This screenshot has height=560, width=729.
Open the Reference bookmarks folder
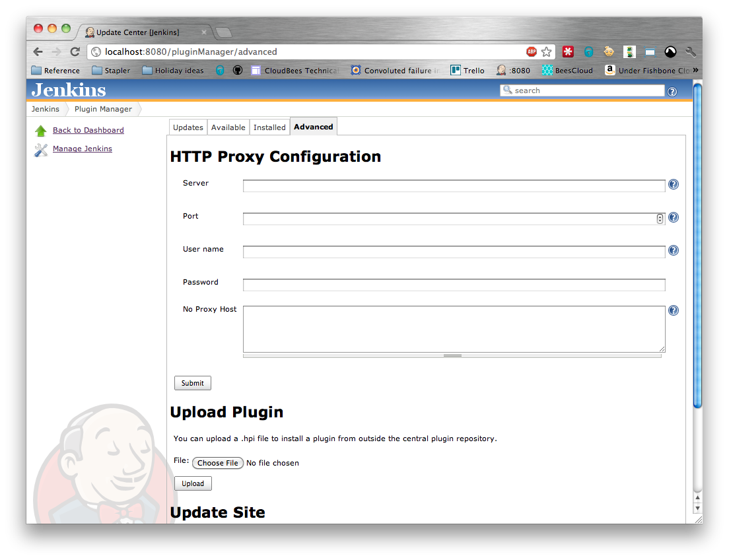(55, 70)
